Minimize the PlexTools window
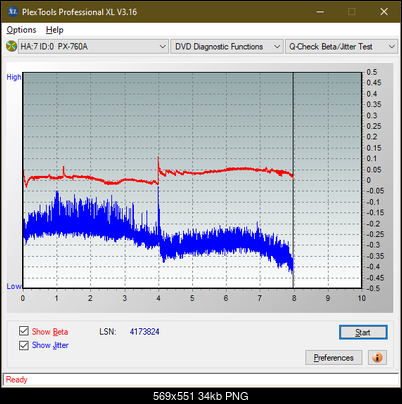 320,12
